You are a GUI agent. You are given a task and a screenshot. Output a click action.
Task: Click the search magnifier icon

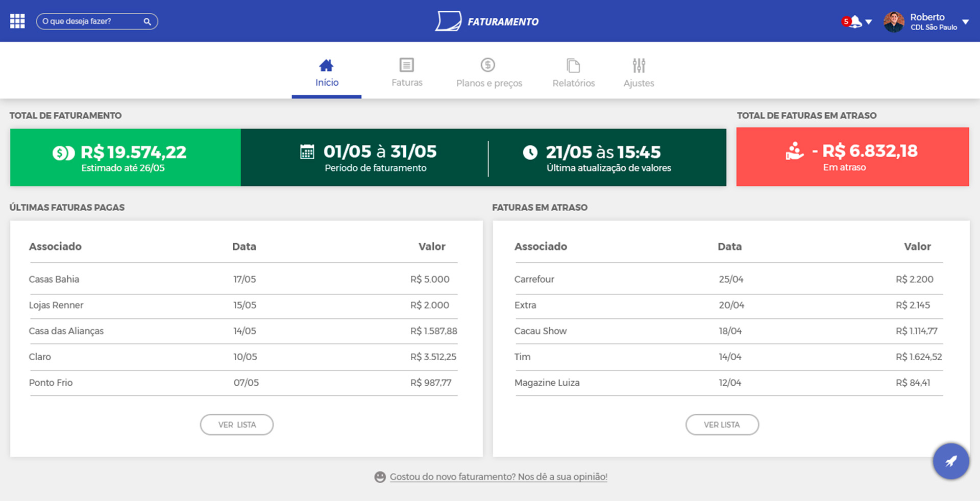147,21
